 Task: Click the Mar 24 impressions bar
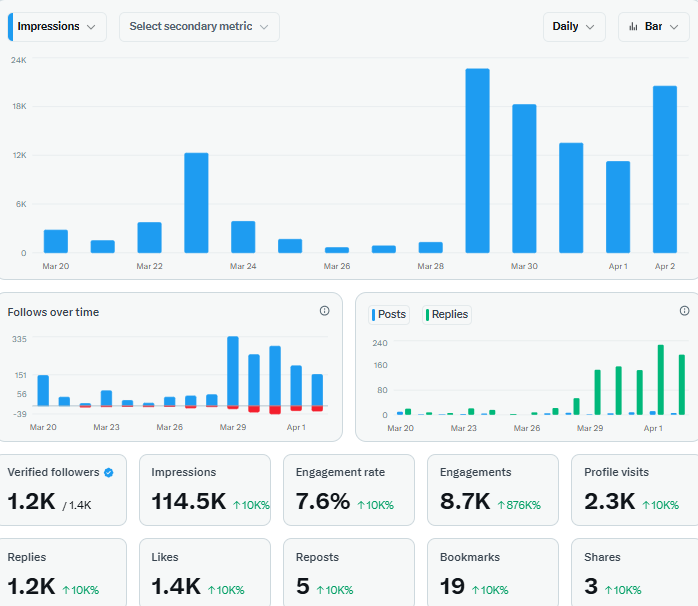(x=243, y=237)
